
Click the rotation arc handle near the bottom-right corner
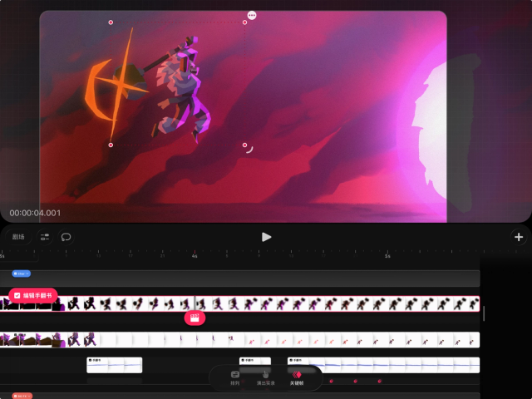click(250, 150)
